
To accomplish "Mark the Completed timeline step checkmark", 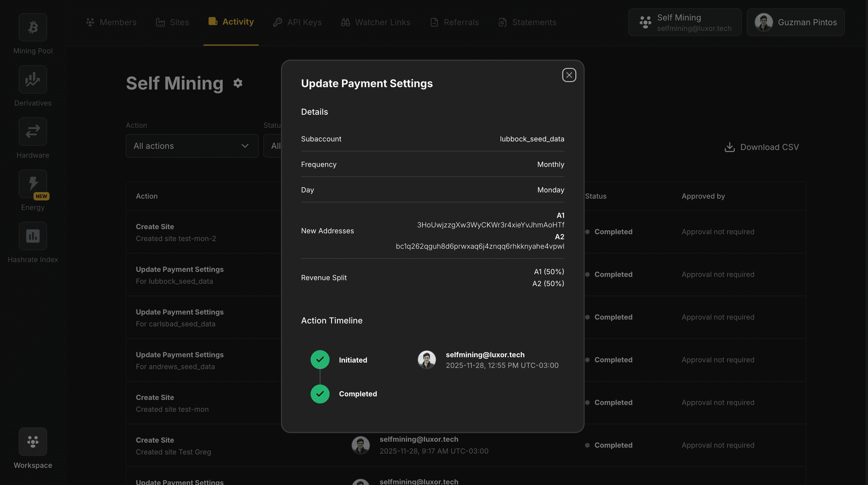I will click(319, 394).
